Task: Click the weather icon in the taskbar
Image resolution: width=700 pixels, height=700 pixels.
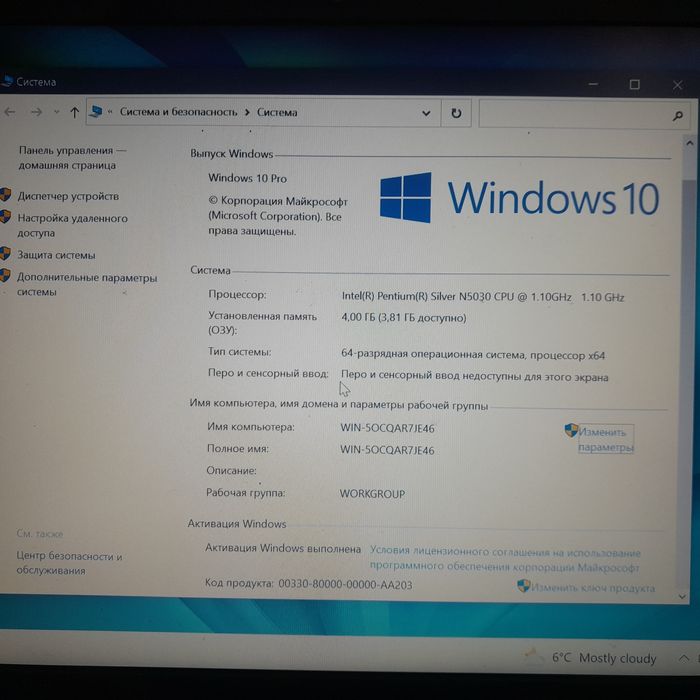Action: click(534, 656)
